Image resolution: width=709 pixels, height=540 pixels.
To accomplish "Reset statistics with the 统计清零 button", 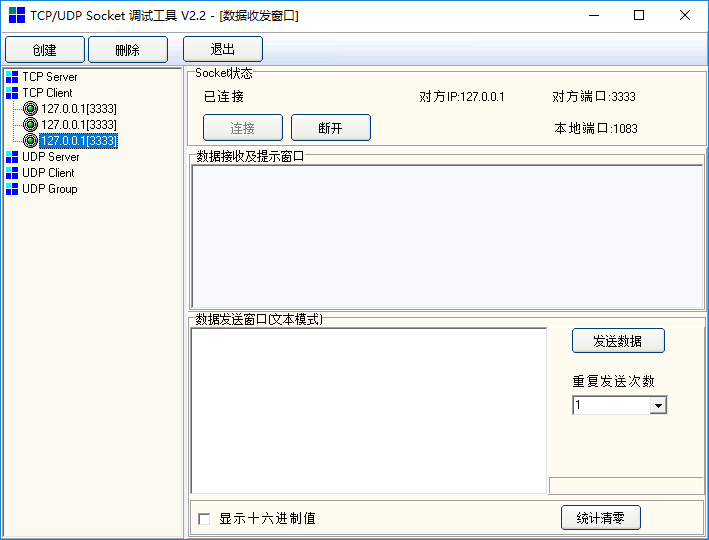I will [601, 517].
